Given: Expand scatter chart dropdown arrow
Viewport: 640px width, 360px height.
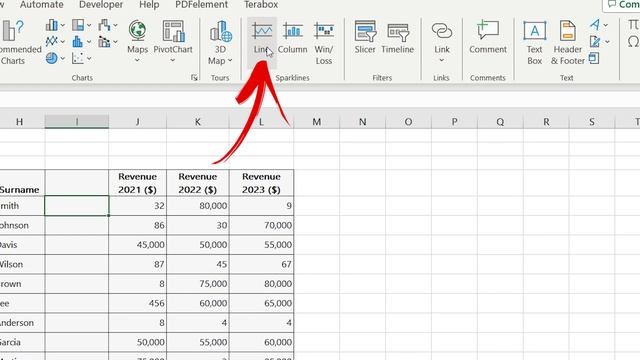Looking at the screenshot, I should tap(89, 58).
